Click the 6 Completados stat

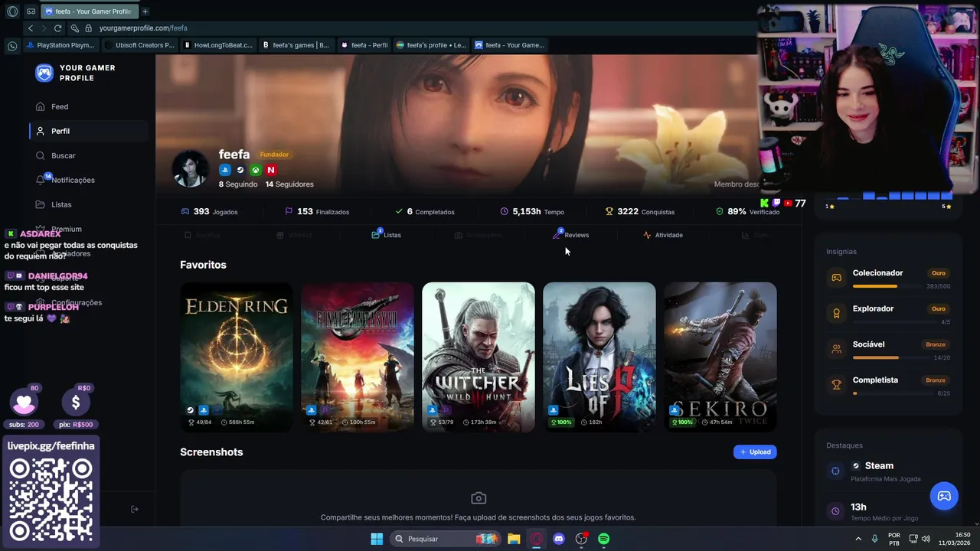[425, 211]
